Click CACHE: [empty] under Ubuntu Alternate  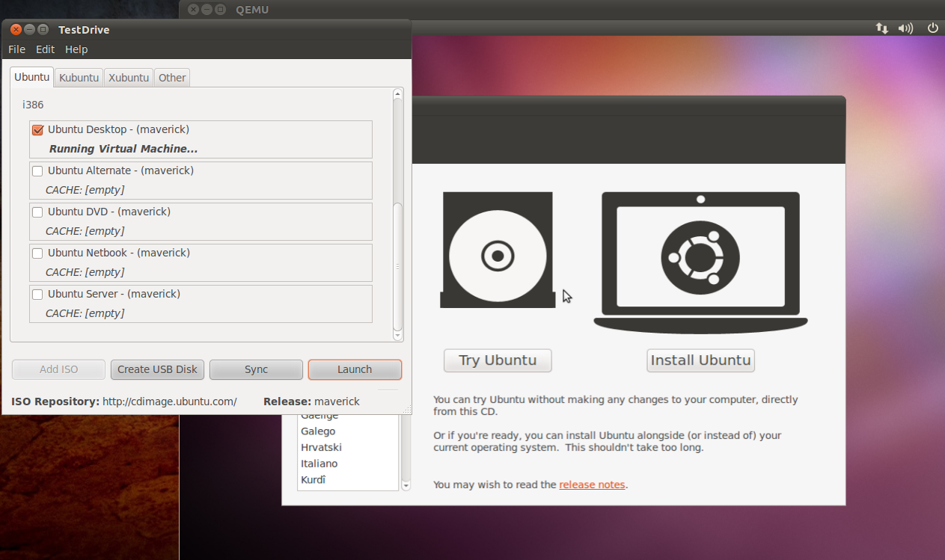(85, 190)
